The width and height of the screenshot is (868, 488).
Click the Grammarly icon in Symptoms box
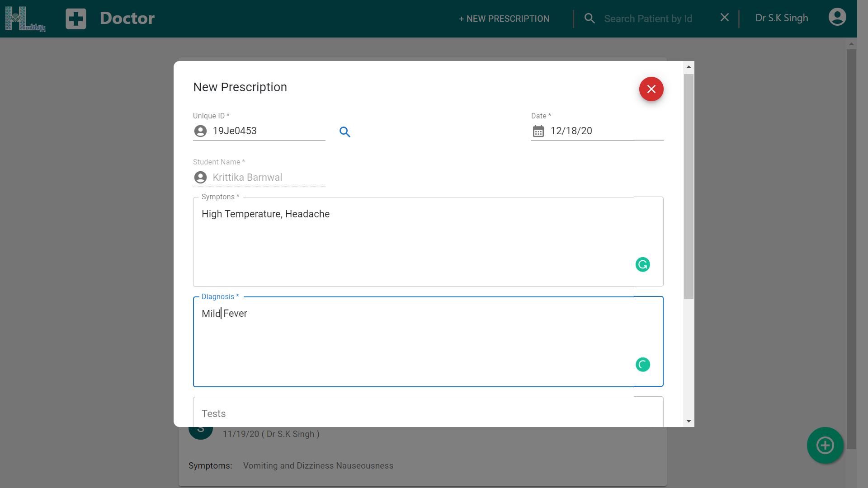pyautogui.click(x=642, y=264)
